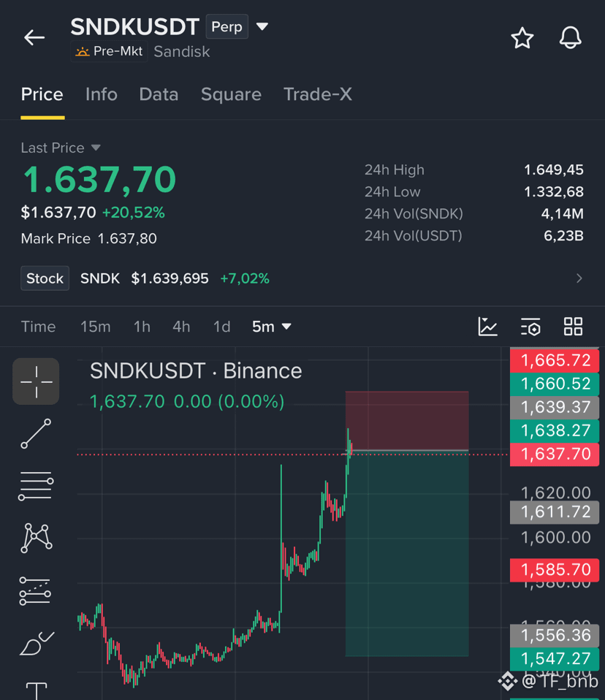The image size is (605, 700).
Task: Click the red short position stop zone
Action: click(x=407, y=419)
